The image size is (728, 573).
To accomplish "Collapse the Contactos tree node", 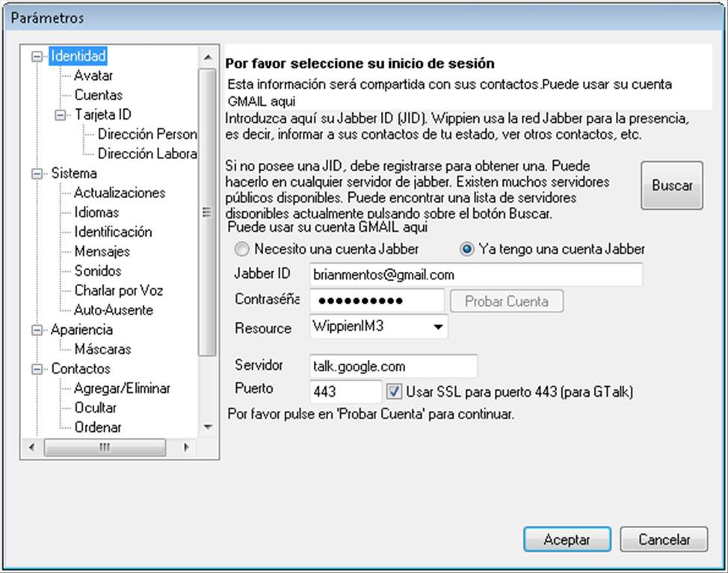I will click(x=37, y=369).
